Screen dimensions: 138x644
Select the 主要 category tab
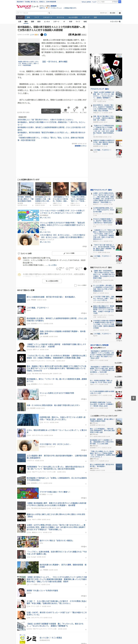tap(20, 21)
